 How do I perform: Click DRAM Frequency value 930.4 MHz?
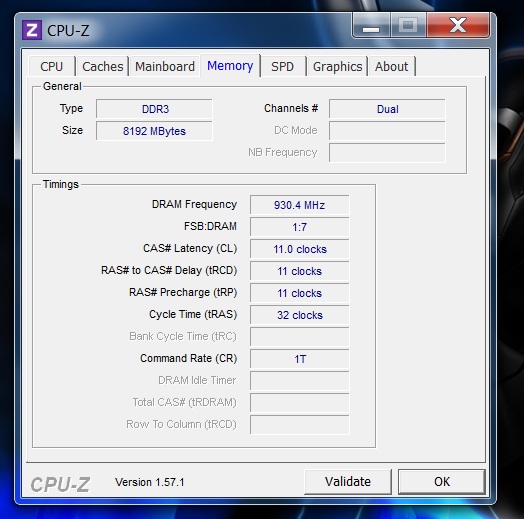coord(299,205)
